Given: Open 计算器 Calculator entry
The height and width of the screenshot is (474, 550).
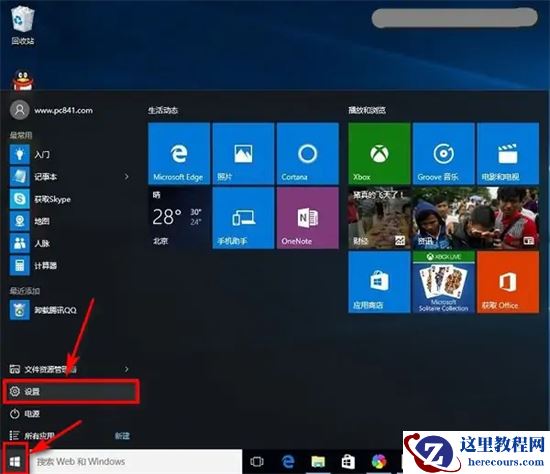Looking at the screenshot, I should 70,266.
